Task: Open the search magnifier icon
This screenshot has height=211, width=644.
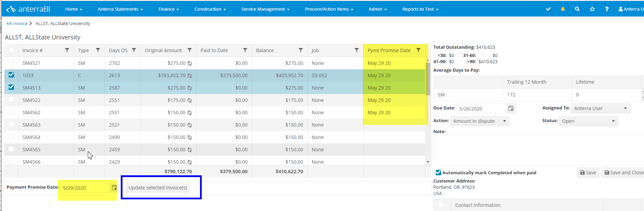Action: (577, 9)
